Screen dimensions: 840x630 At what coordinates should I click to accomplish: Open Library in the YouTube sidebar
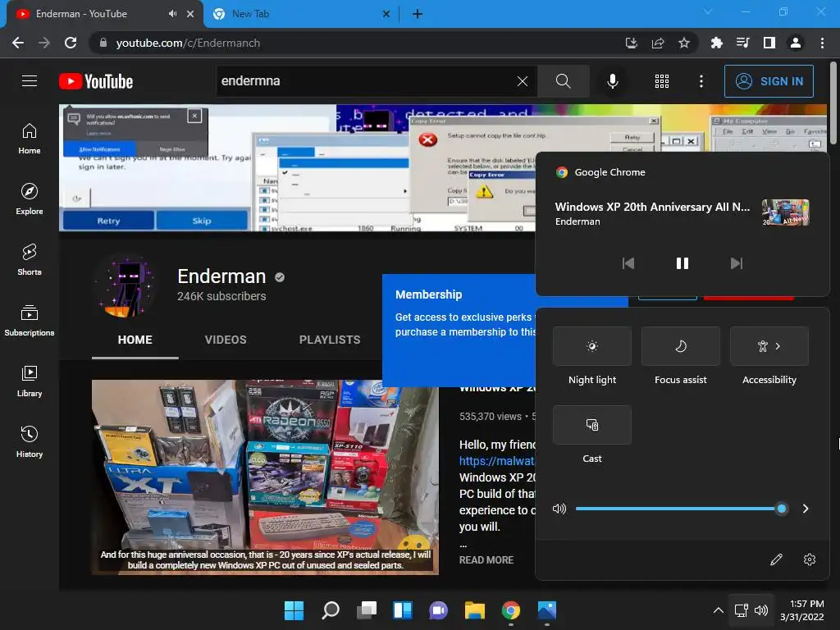point(30,381)
